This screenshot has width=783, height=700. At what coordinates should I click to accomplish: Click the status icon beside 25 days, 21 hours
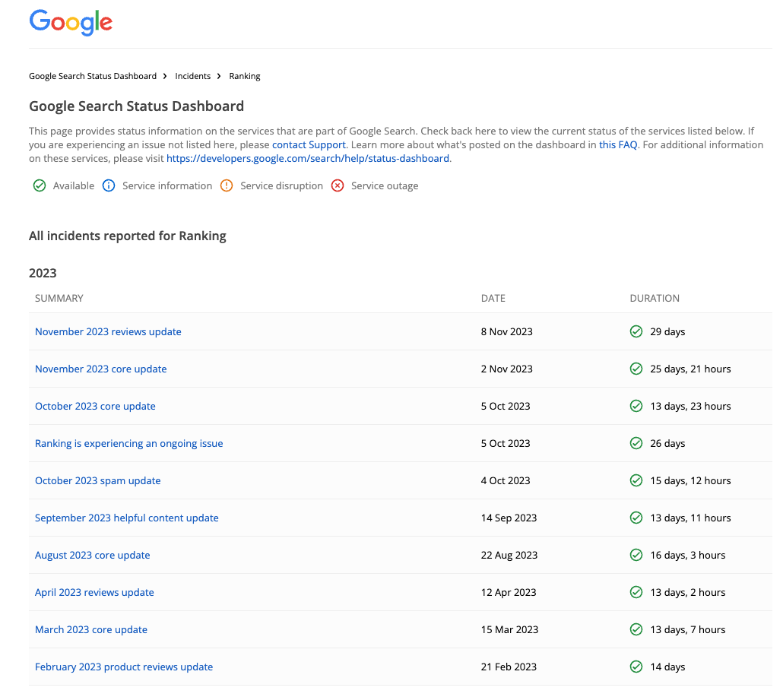pos(636,369)
